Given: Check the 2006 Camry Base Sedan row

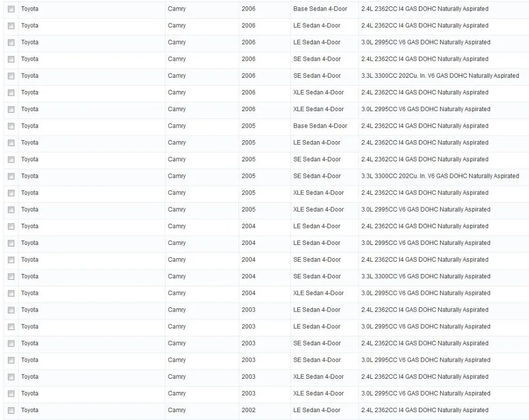Looking at the screenshot, I should pyautogui.click(x=11, y=9).
